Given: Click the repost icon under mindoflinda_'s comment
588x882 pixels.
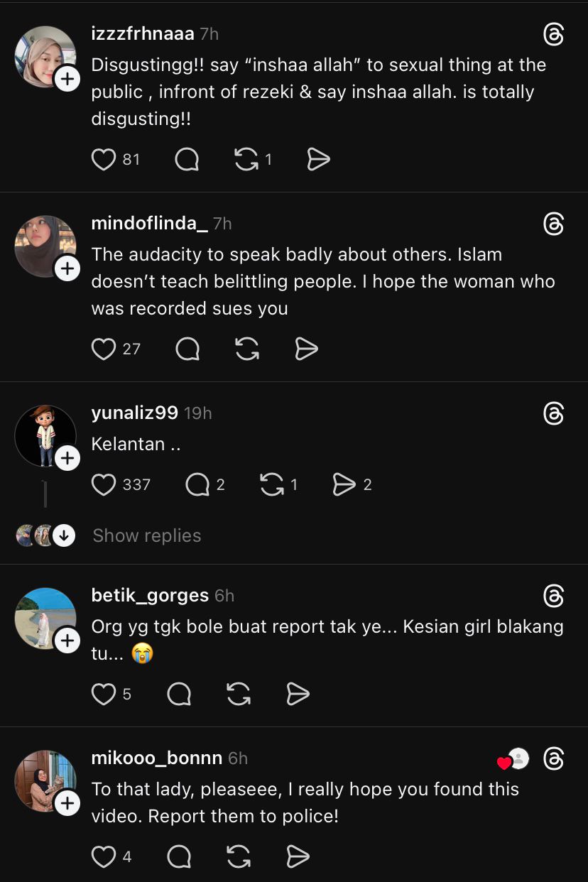Looking at the screenshot, I should [x=247, y=349].
